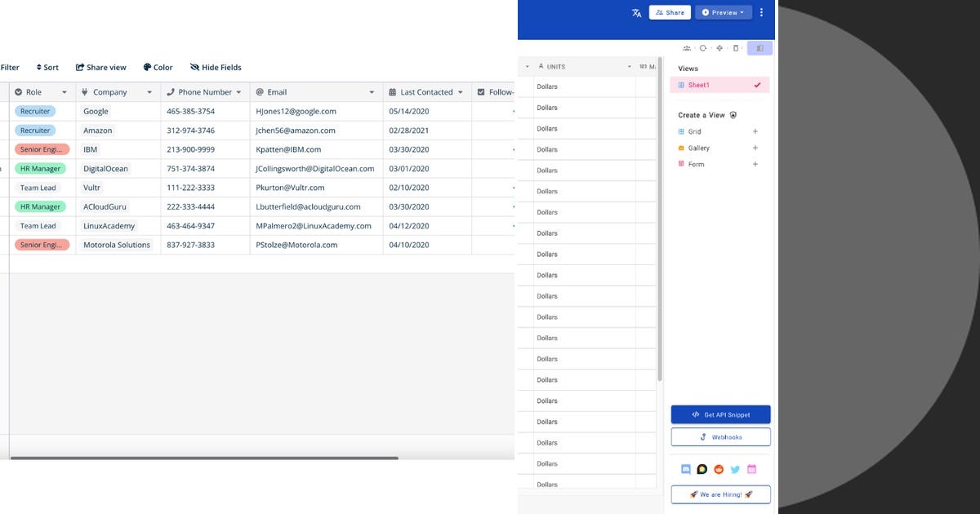
Task: Open the UNITS field dropdown arrow
Action: 628,65
